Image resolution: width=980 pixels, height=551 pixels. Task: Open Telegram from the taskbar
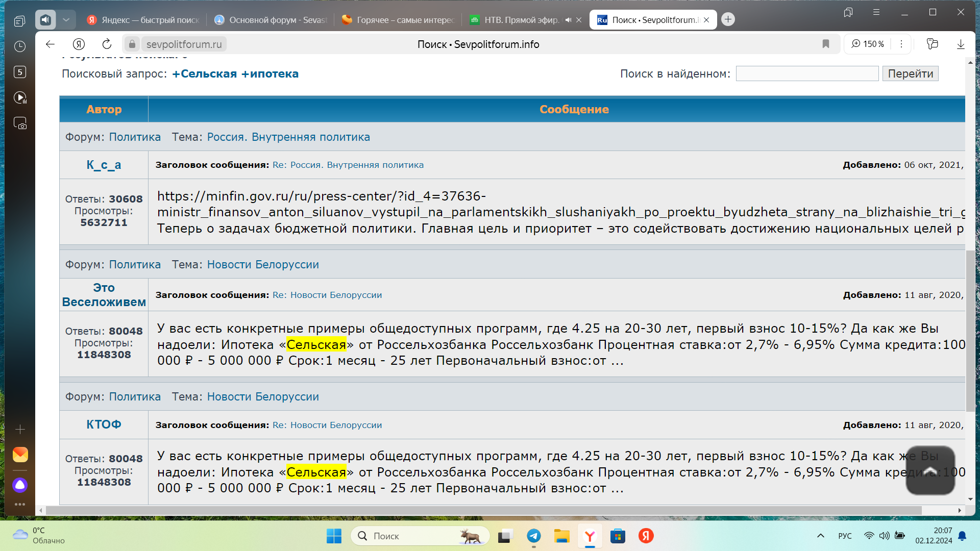534,536
